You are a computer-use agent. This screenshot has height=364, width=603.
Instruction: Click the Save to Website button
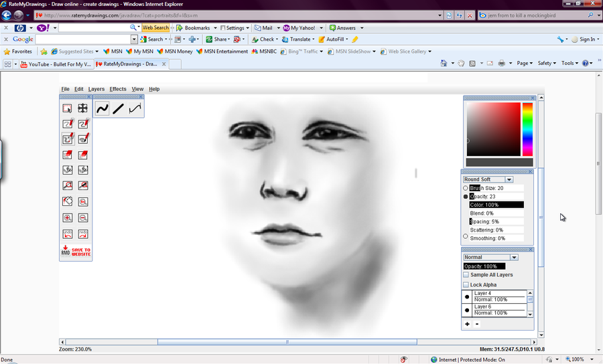pos(76,251)
